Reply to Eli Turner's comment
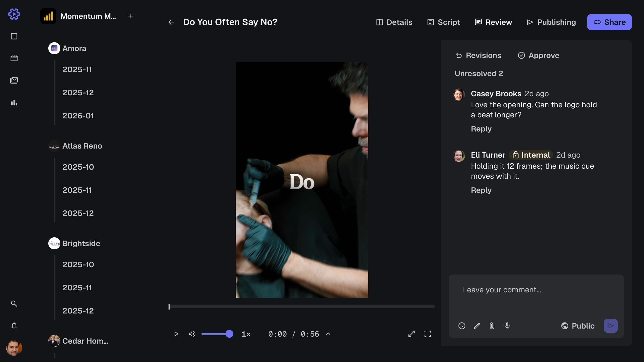The image size is (644, 362). tap(481, 190)
